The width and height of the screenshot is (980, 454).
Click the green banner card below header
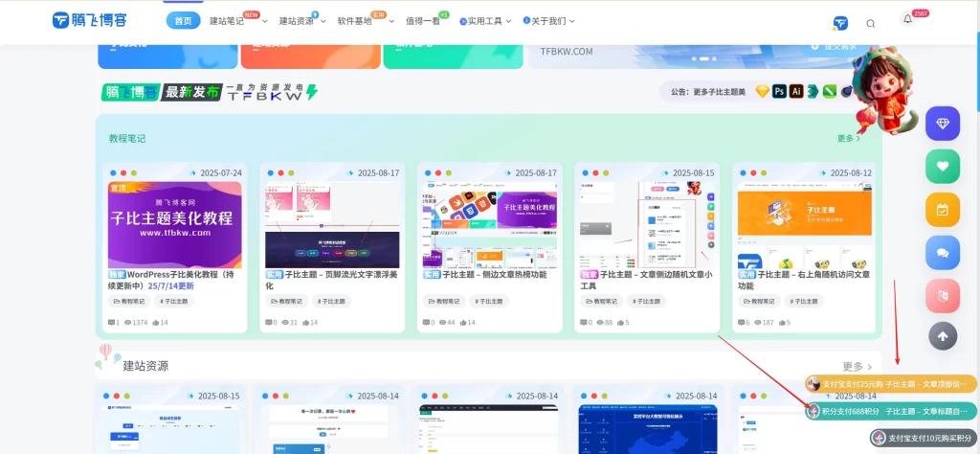point(453,57)
